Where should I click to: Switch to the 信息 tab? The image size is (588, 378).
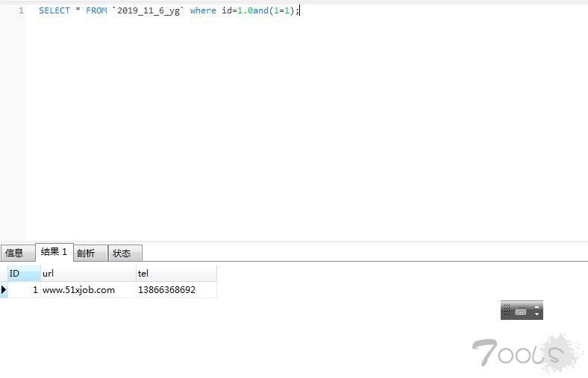pyautogui.click(x=18, y=253)
